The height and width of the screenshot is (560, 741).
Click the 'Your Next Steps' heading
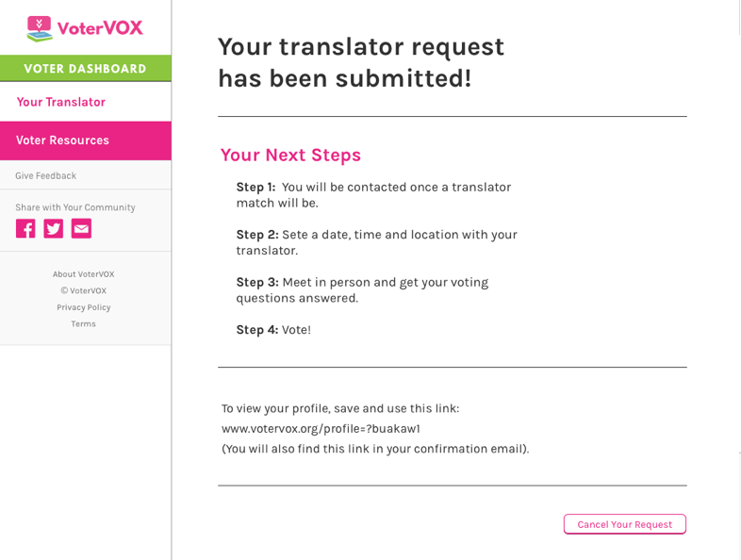(290, 155)
